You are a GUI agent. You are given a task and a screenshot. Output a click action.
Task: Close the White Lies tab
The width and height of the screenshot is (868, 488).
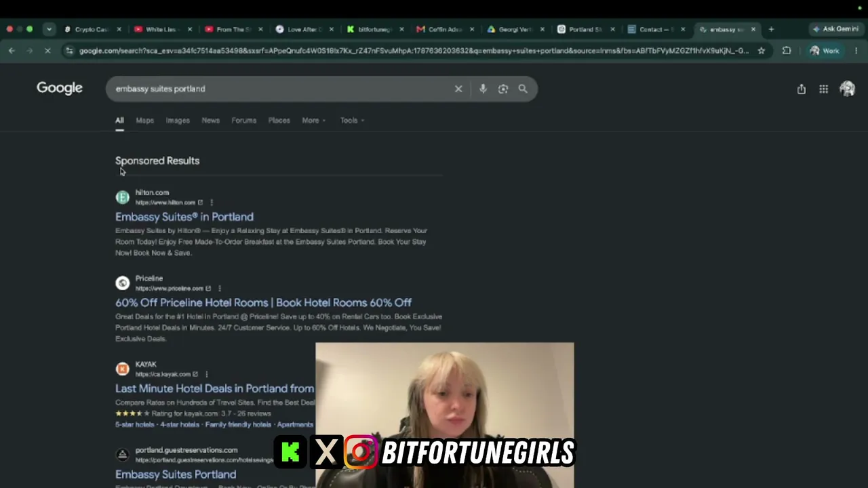coord(190,29)
